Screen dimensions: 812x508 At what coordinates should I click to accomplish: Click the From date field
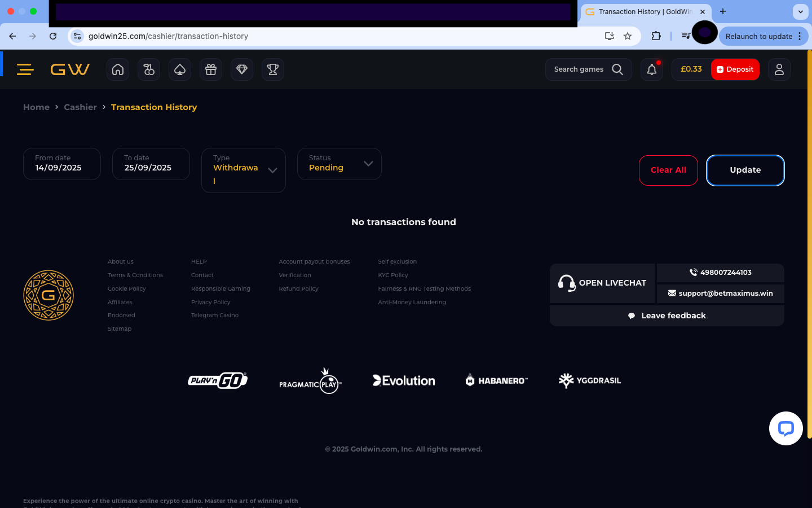(62, 164)
